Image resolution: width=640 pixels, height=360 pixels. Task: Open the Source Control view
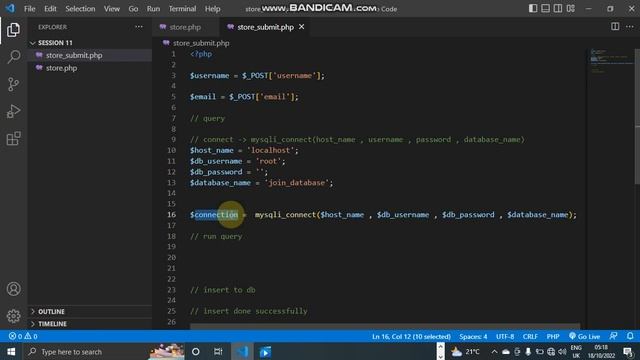coord(13,84)
